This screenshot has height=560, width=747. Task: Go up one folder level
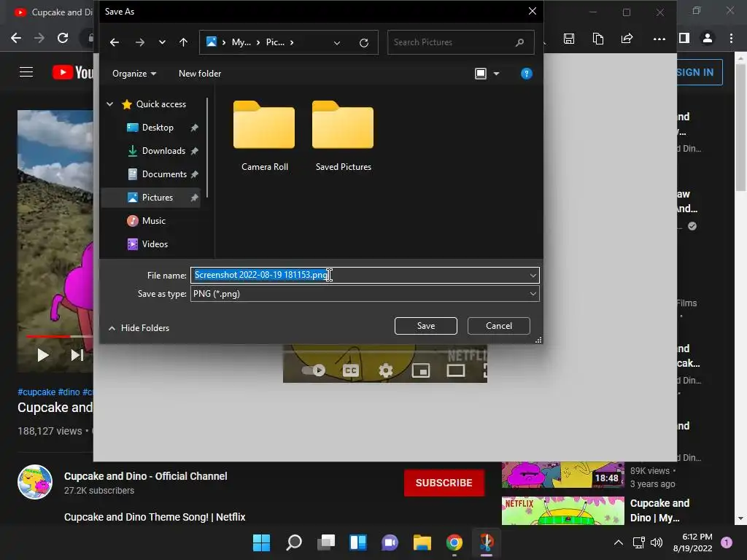(x=183, y=42)
